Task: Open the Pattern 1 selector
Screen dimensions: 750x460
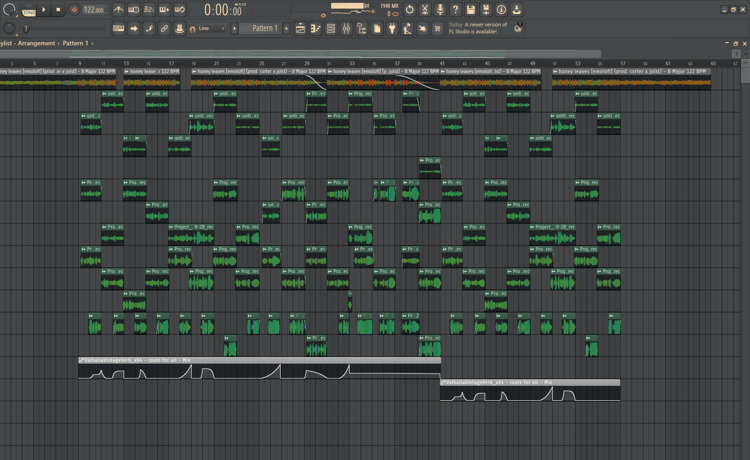Action: (261, 29)
